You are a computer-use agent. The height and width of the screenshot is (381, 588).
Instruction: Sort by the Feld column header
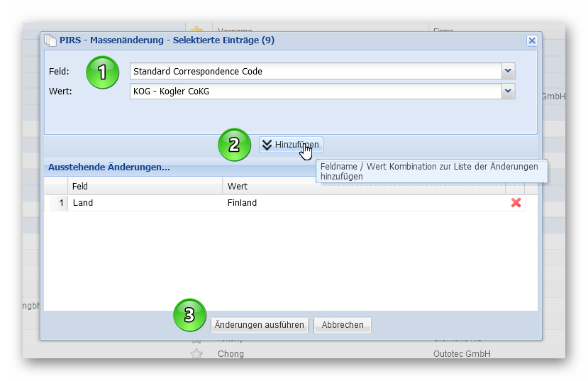click(x=145, y=186)
